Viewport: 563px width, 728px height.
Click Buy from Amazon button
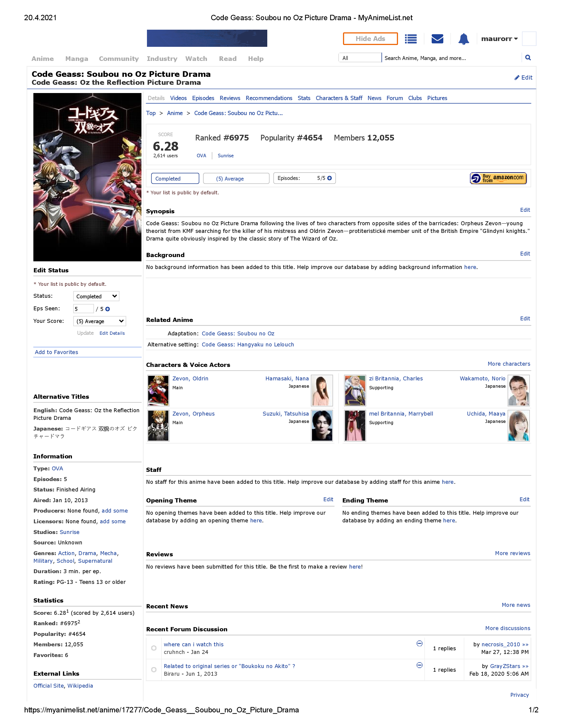click(498, 178)
